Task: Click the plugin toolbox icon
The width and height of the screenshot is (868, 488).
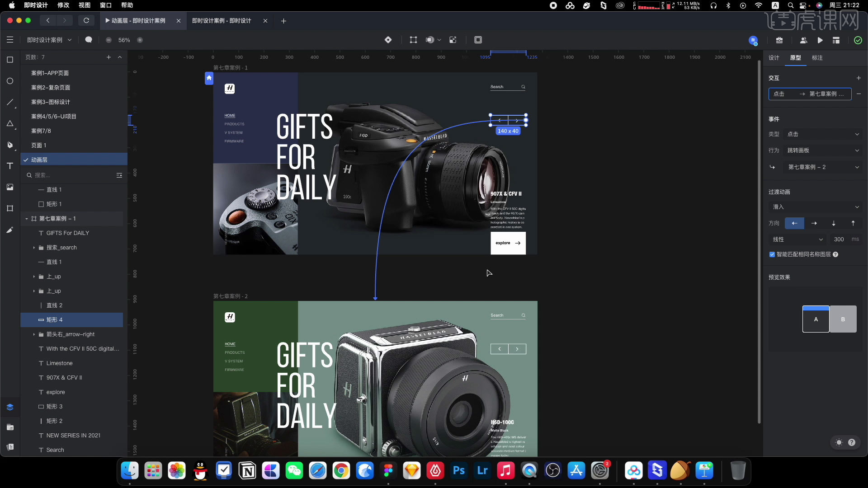Action: pos(779,40)
